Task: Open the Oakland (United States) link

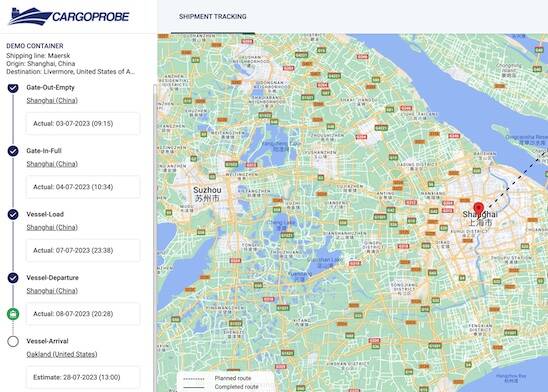Action: click(62, 354)
